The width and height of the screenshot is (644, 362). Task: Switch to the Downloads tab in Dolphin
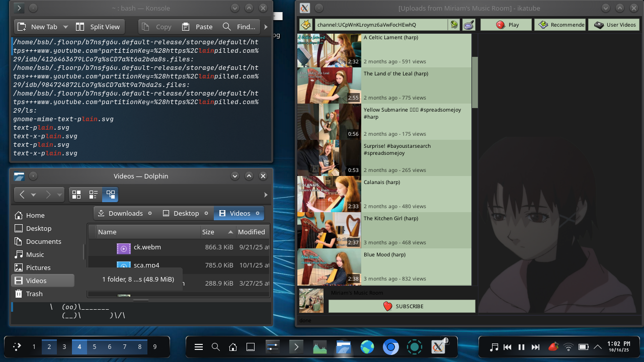coord(120,213)
